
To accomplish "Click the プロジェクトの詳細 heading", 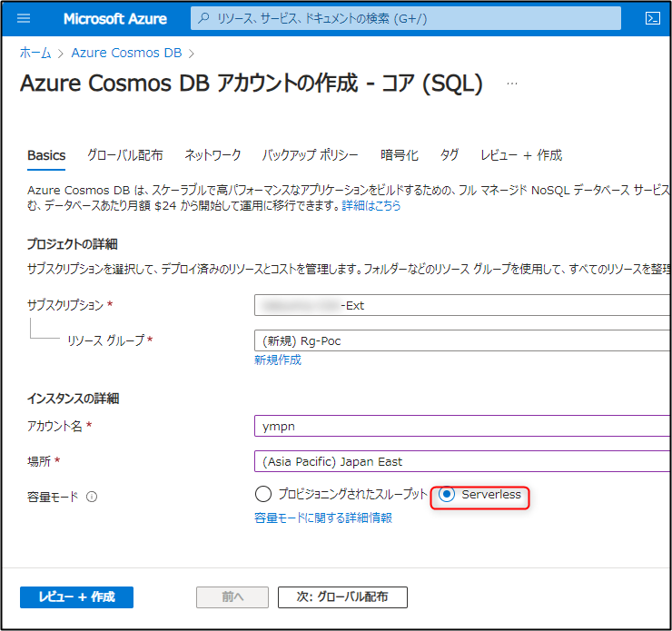I will pos(72,244).
